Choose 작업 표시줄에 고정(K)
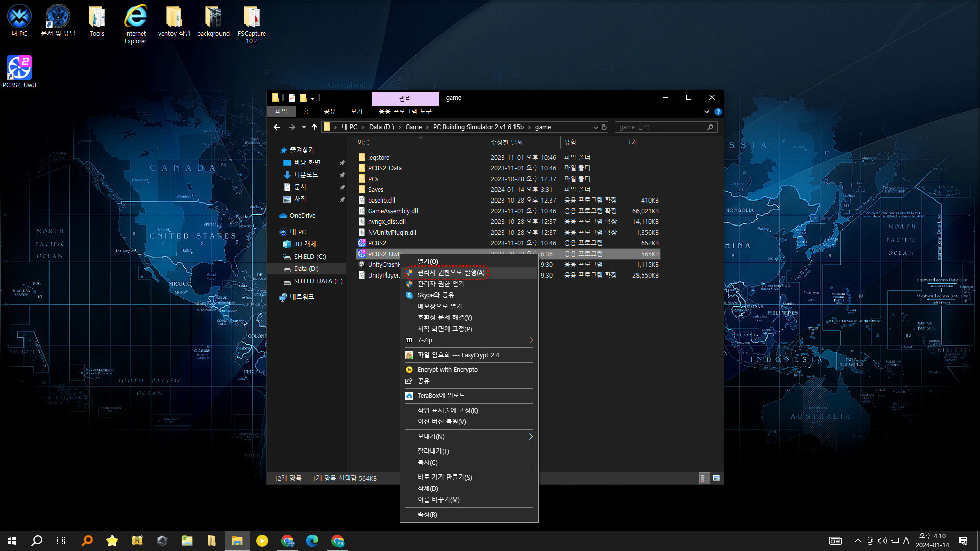Screen dimensions: 980x551 coord(469,411)
